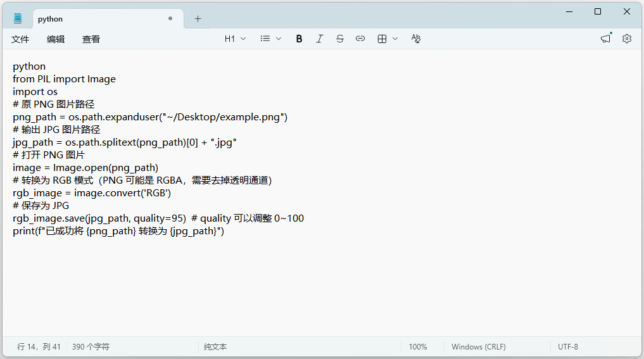Toggle strikethrough formatting
This screenshot has height=359, width=644.
pyautogui.click(x=339, y=39)
